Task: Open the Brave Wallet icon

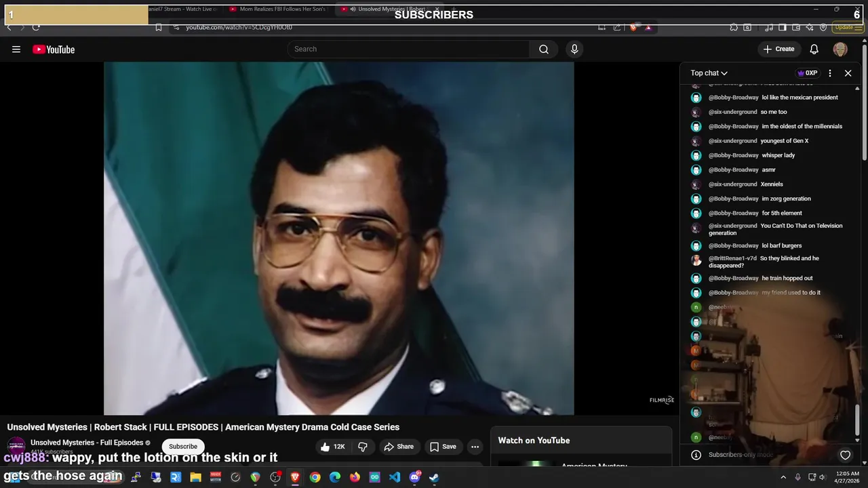Action: coord(796,27)
